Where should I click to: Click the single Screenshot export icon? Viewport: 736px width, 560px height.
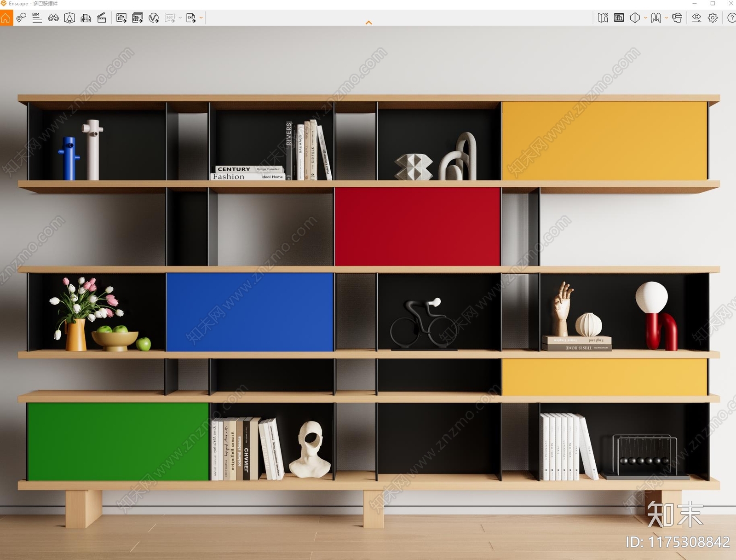click(x=121, y=18)
